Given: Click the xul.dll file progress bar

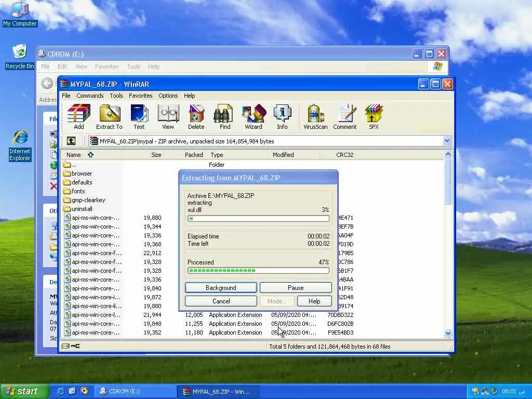Looking at the screenshot, I should pyautogui.click(x=258, y=219).
